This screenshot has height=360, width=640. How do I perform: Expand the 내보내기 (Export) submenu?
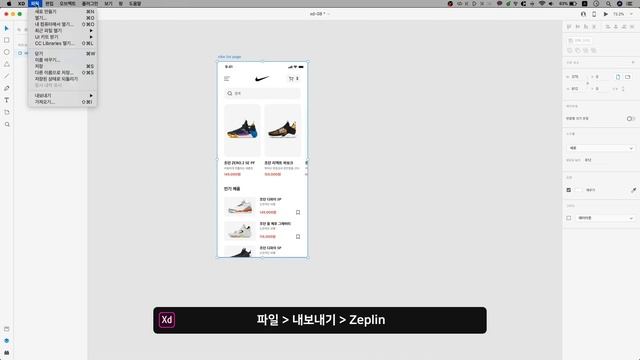click(x=62, y=96)
